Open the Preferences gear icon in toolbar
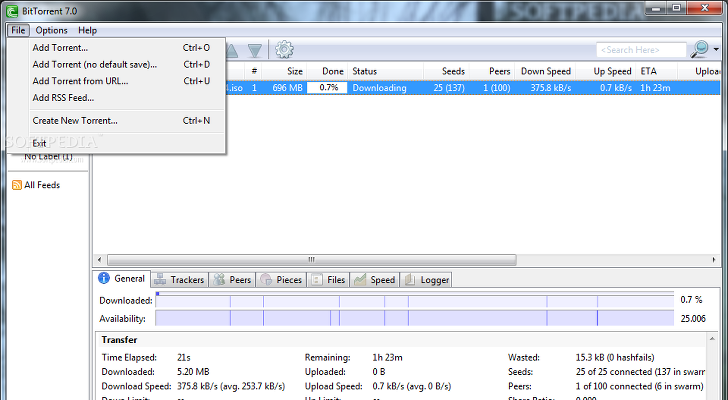Image resolution: width=728 pixels, height=400 pixels. point(284,49)
